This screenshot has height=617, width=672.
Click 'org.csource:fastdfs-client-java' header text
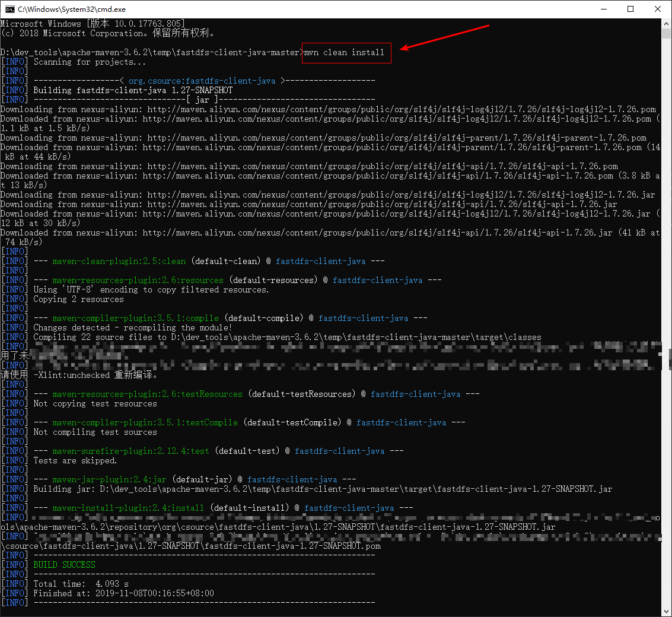(202, 81)
